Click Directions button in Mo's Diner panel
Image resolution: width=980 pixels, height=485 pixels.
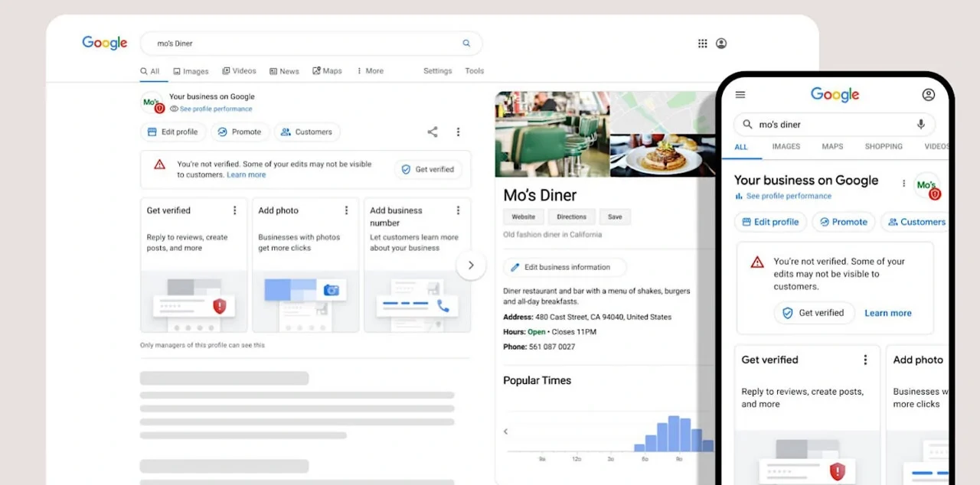click(571, 216)
